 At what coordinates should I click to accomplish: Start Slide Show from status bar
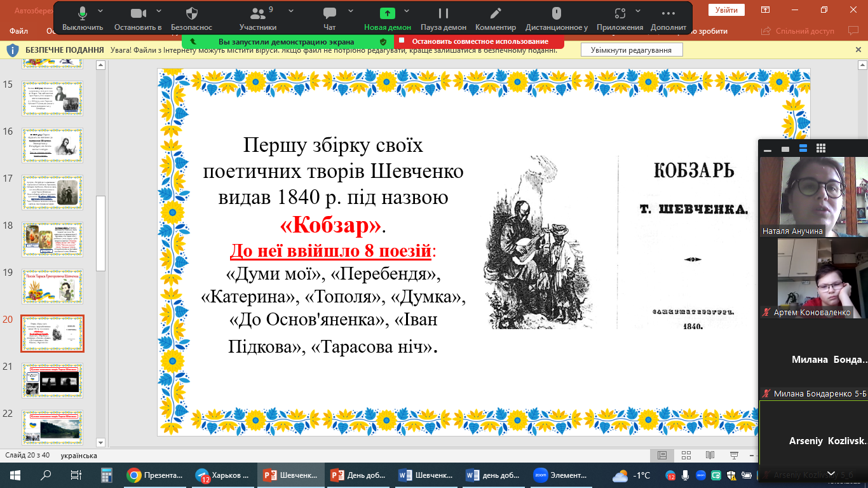click(735, 455)
